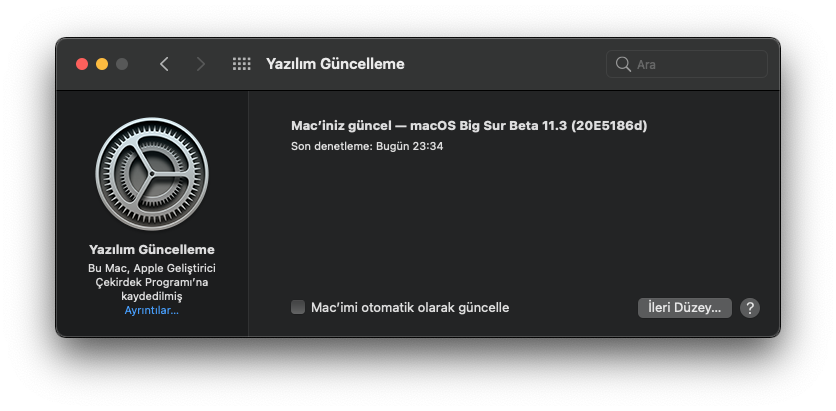
Task: Click the sidebar Yazılım Güncelleme label
Action: coord(152,249)
